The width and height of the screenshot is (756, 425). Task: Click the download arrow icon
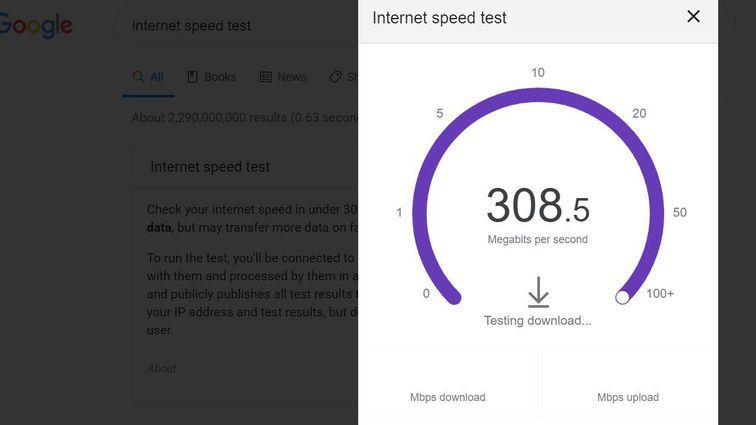pos(538,292)
